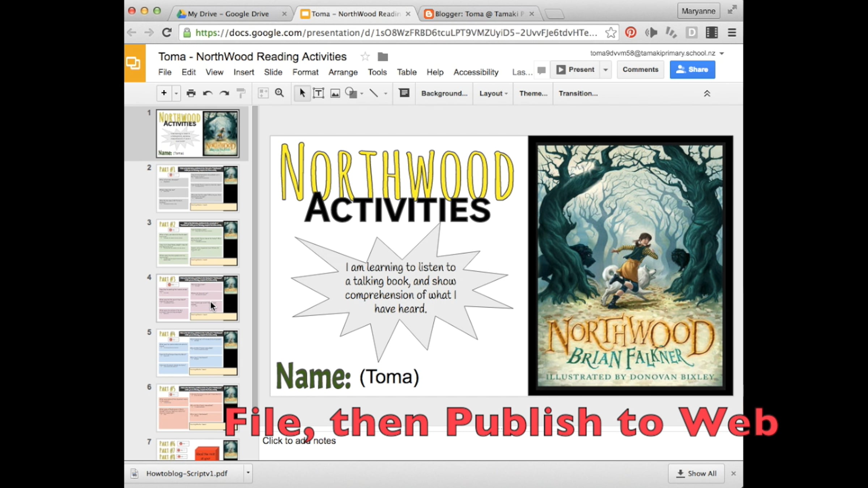The image size is (868, 488).
Task: Click the presentation title to rename
Action: 252,57
